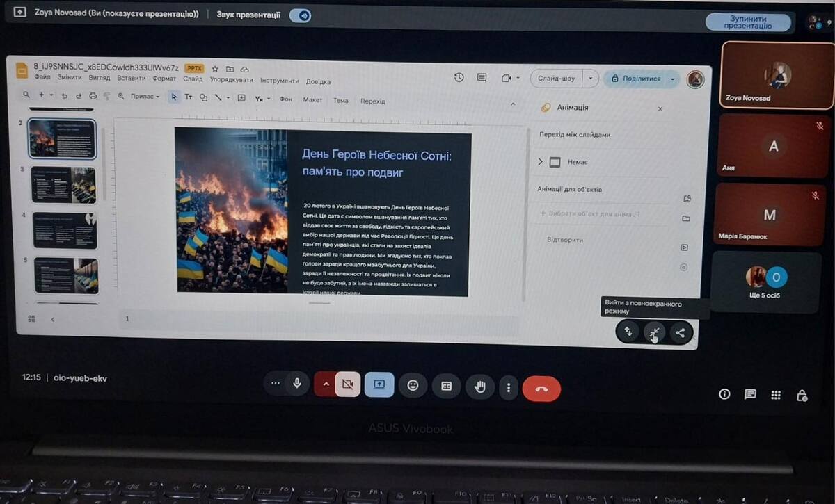Viewport: 835px width, 504px height.
Task: Open the emoji reactions button
Action: [x=413, y=385]
